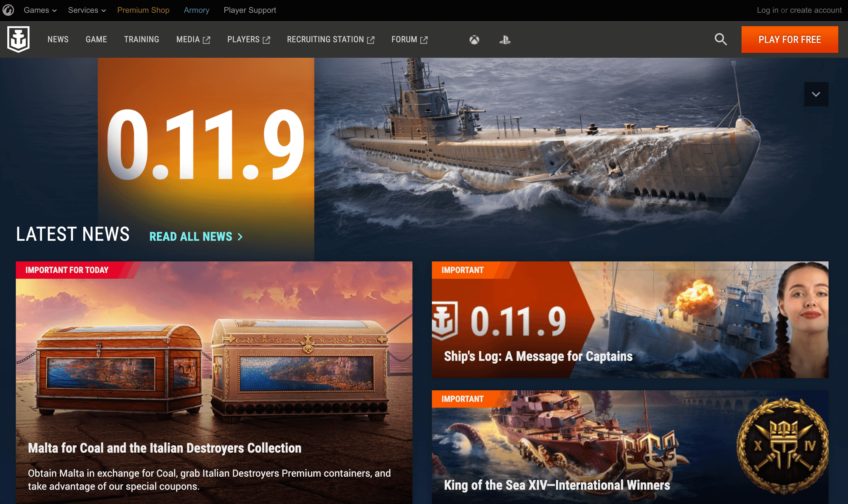The width and height of the screenshot is (848, 504).
Task: Click Log in
Action: pyautogui.click(x=767, y=10)
